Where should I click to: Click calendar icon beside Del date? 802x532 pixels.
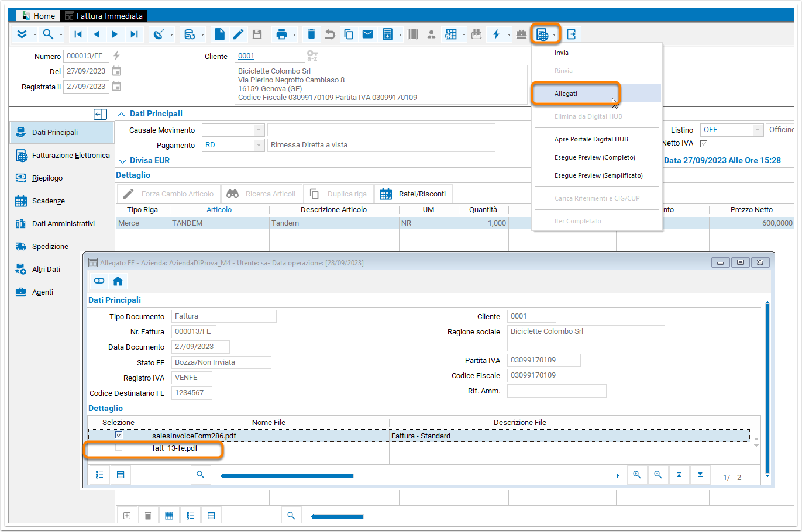tap(116, 71)
